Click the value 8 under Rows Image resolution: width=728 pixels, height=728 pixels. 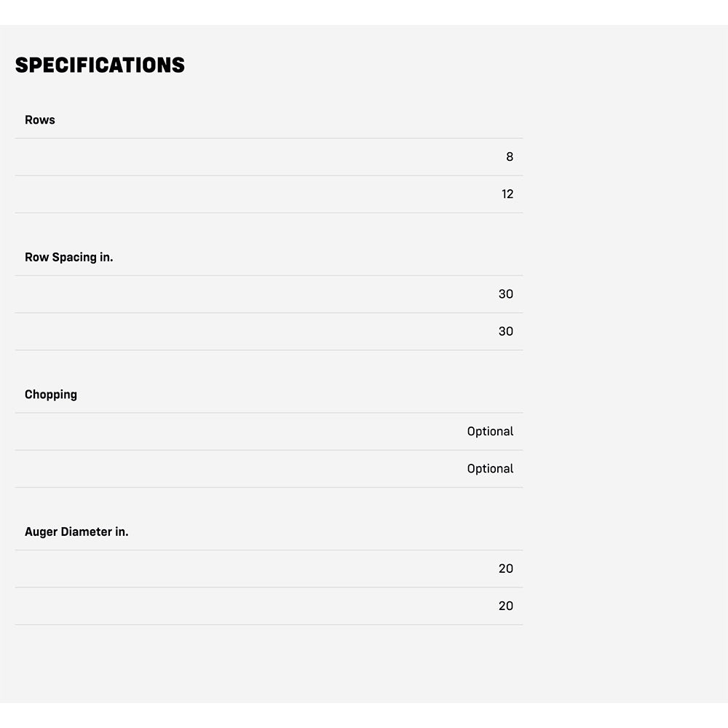510,157
